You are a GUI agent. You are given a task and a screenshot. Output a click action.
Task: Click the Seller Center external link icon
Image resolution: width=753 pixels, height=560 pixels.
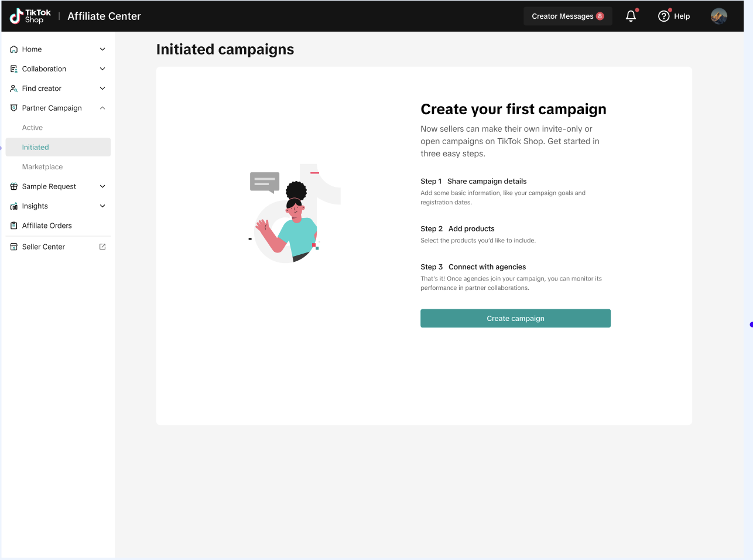(x=102, y=247)
